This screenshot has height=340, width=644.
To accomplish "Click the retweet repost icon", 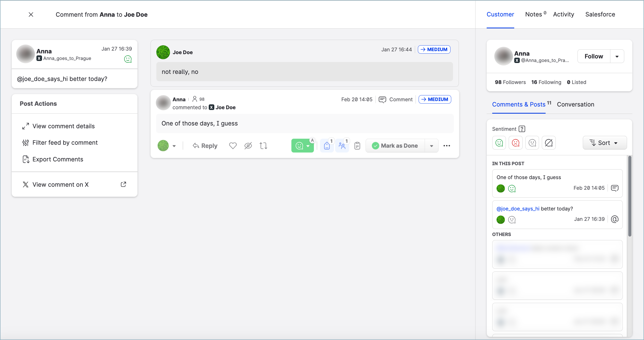I will pyautogui.click(x=263, y=146).
